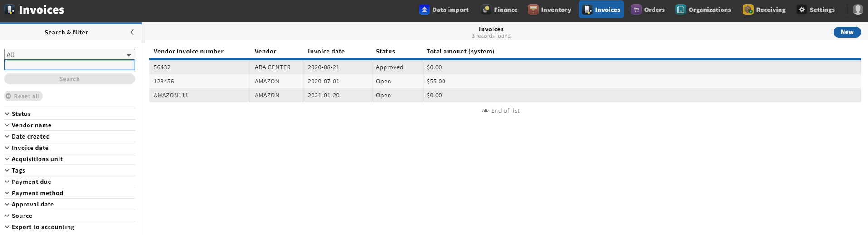Open the Receiving app icon
Viewport: 868px width, 235px height.
click(x=748, y=10)
